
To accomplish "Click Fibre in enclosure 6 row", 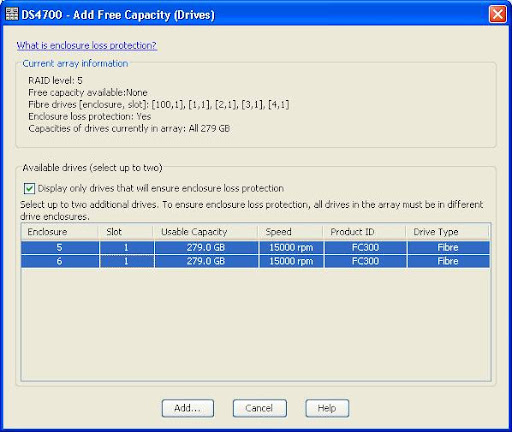I will pyautogui.click(x=448, y=261).
